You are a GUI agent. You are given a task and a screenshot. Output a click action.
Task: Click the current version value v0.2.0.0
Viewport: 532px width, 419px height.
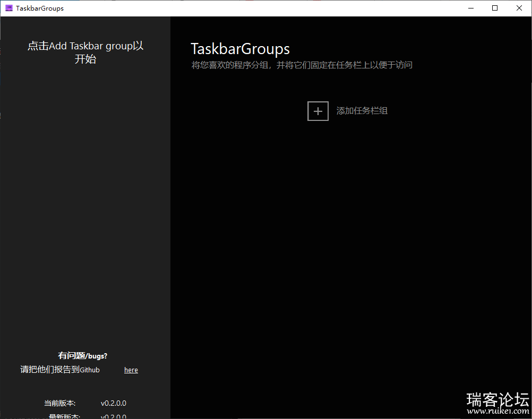coord(114,403)
